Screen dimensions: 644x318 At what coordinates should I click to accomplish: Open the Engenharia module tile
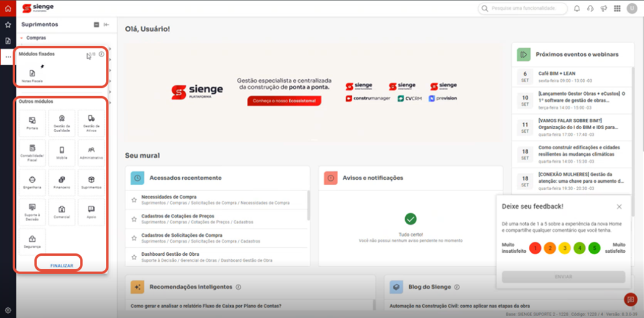pos(32,182)
